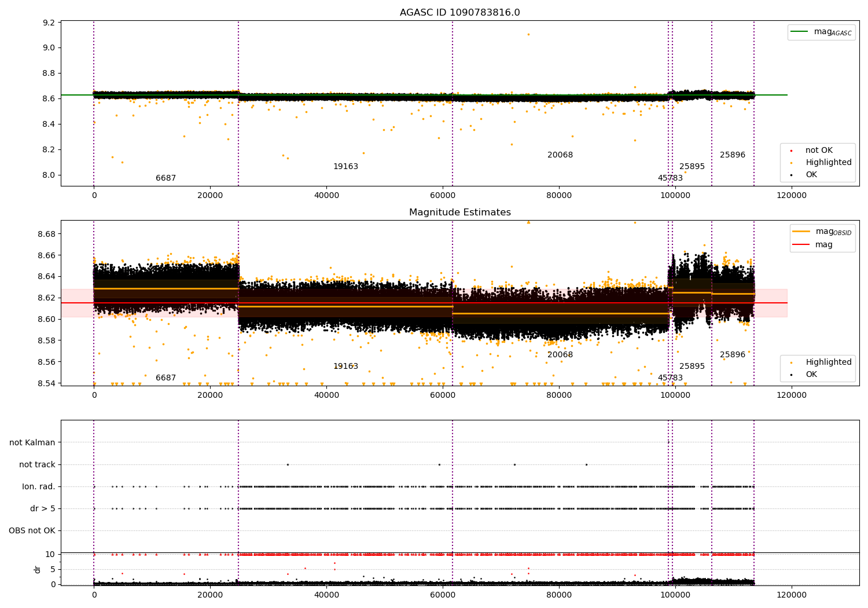Click the 8.0 y-axis tick label
The width and height of the screenshot is (868, 608).
click(49, 175)
